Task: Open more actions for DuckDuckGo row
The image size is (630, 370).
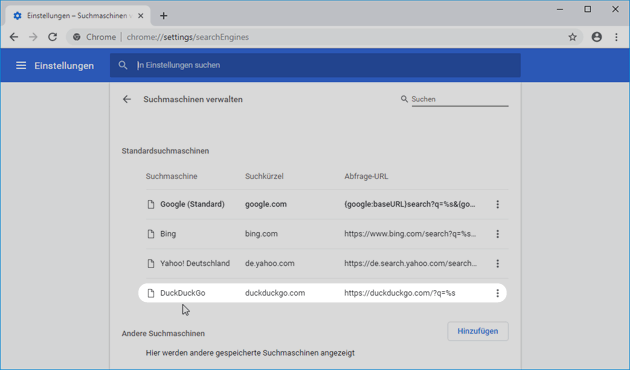Action: [x=497, y=293]
